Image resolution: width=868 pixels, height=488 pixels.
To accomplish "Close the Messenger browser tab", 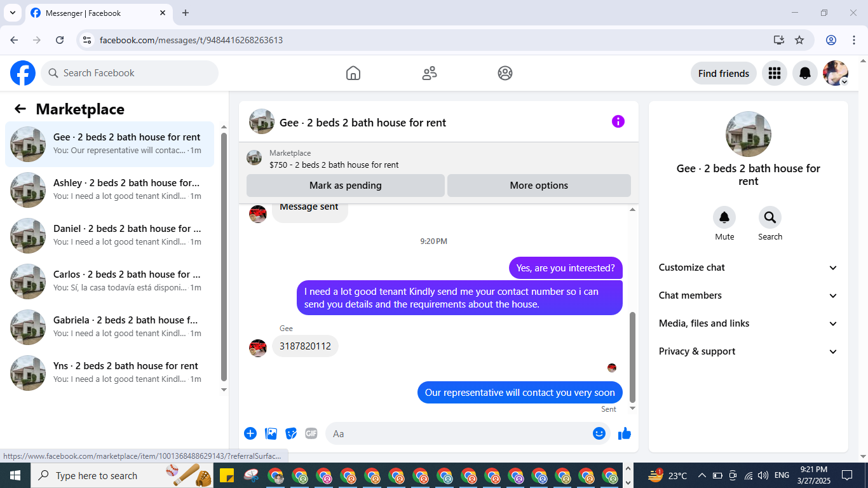I will pyautogui.click(x=163, y=13).
